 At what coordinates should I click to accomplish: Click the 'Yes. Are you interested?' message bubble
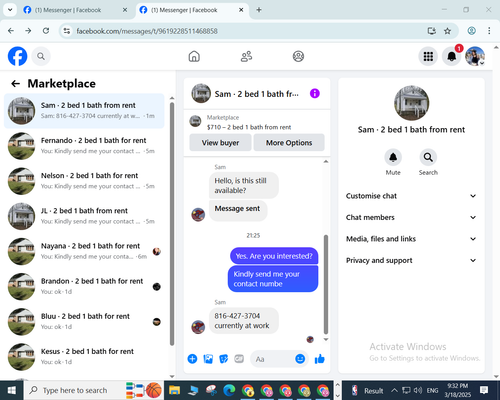(x=274, y=256)
